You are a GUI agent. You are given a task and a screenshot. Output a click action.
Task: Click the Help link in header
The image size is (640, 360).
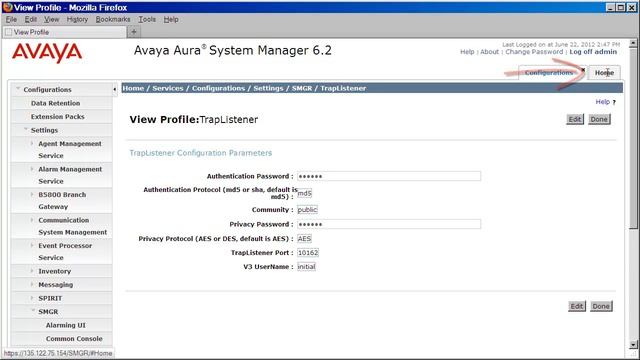[467, 52]
